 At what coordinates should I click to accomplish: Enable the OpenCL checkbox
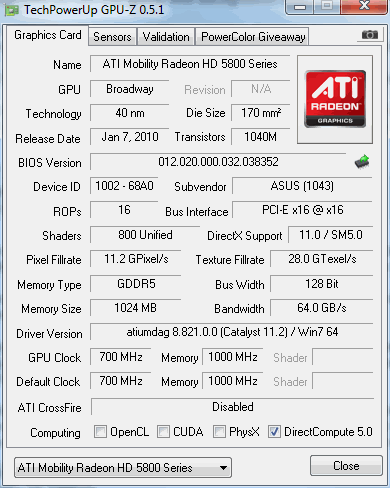(100, 431)
